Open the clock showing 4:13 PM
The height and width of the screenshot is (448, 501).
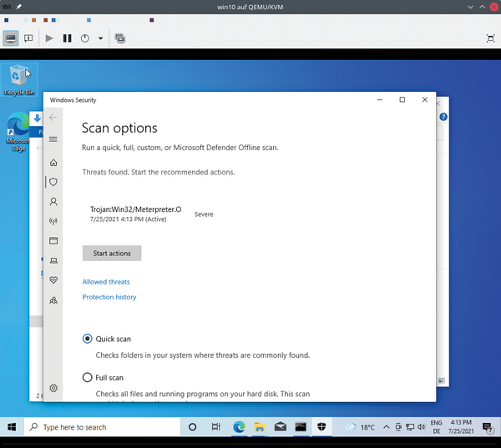[x=461, y=427]
